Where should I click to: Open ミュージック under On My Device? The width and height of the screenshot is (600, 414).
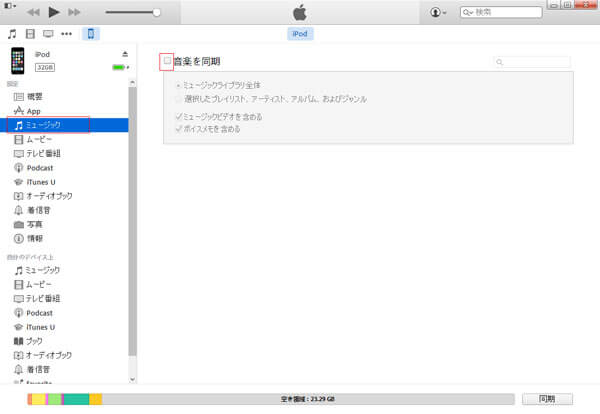[x=37, y=270]
